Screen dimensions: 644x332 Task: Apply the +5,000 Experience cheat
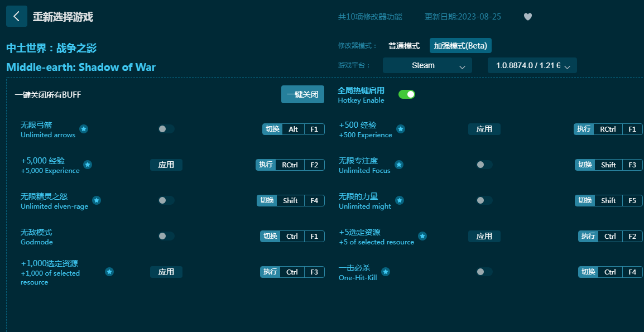[166, 165]
